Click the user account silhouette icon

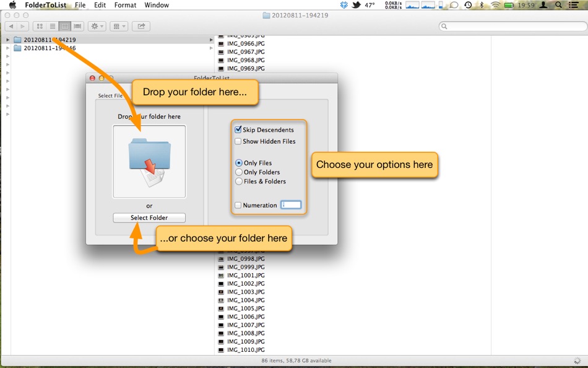pos(543,5)
